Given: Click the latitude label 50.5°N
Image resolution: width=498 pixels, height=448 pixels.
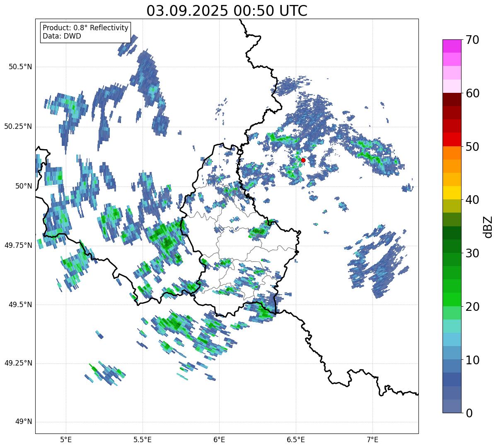Looking at the screenshot, I should [20, 67].
